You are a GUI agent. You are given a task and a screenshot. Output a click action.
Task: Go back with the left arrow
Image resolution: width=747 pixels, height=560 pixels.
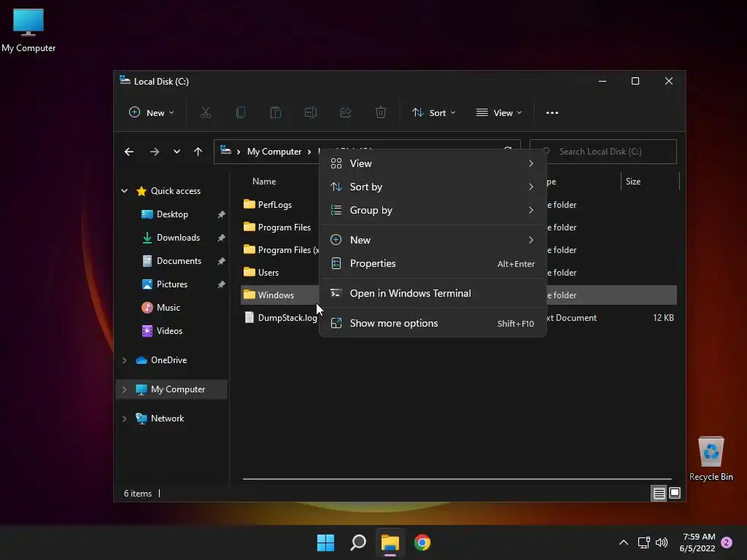(129, 152)
